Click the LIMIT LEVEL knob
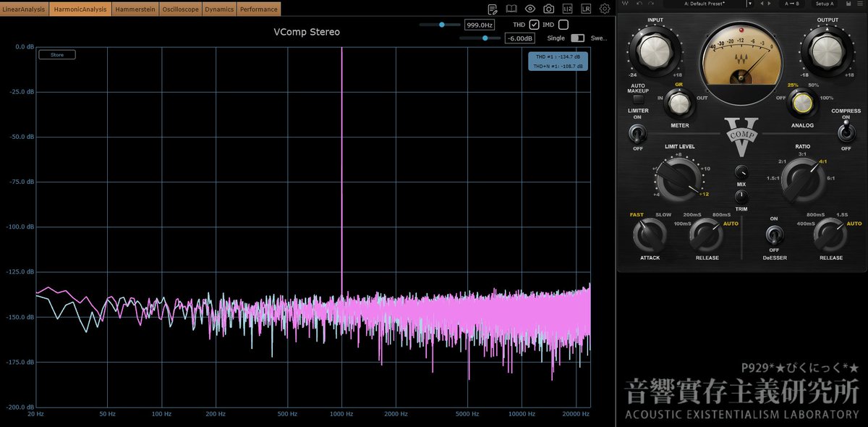Image resolution: width=868 pixels, height=427 pixels. click(680, 178)
